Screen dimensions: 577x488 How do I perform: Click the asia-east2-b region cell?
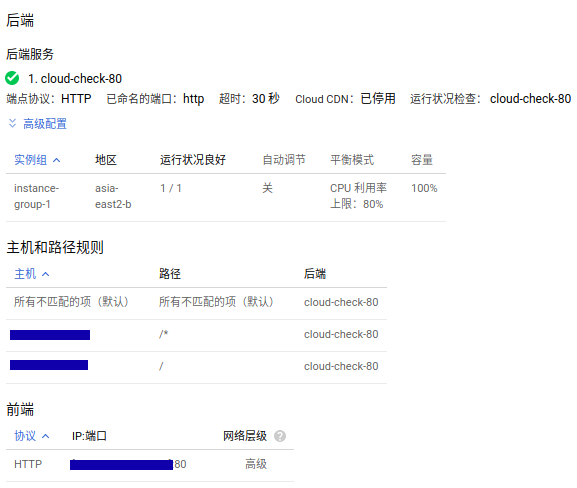pyautogui.click(x=113, y=196)
